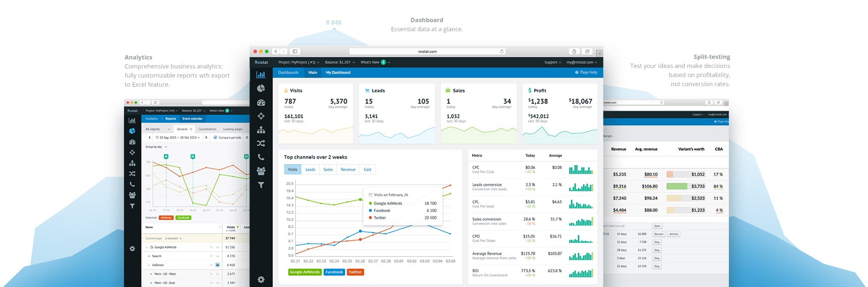
Task: Toggle the Twitter series in chart legend
Action: pos(355,272)
